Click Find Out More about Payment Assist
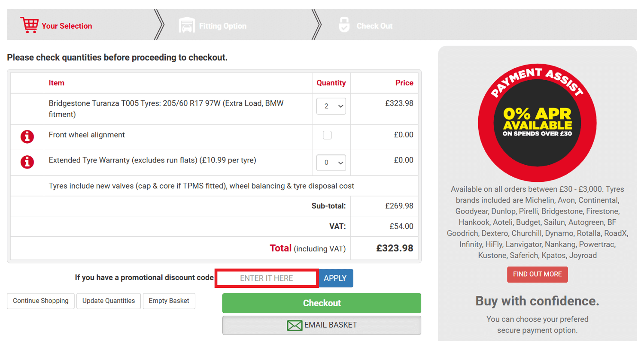This screenshot has height=341, width=644. (x=537, y=274)
